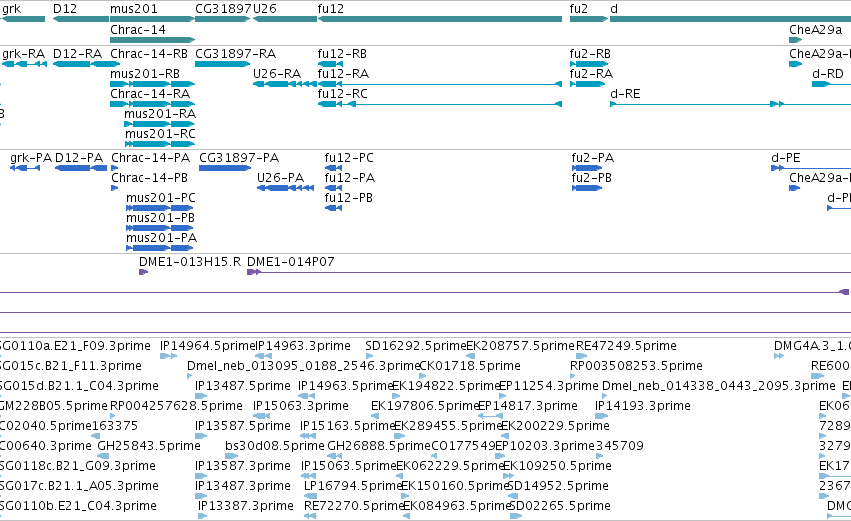Viewport: 851px width, 521px height.
Task: Select the U26 gene label
Action: [265, 9]
